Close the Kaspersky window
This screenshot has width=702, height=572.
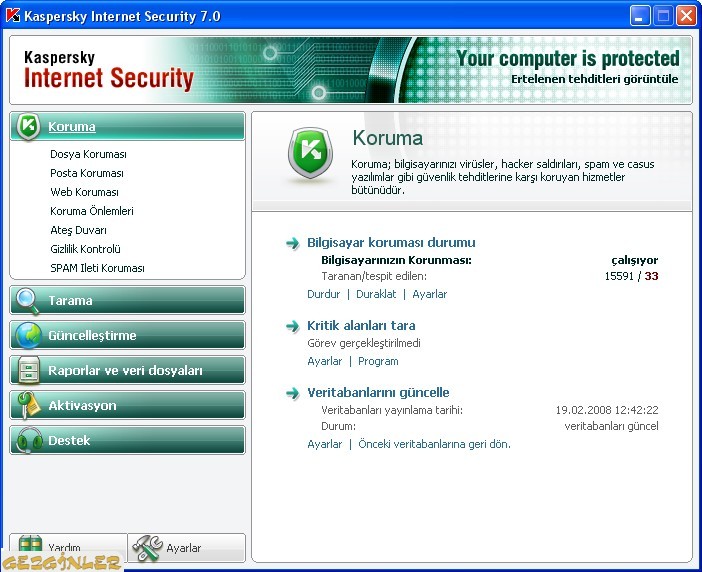(x=686, y=16)
